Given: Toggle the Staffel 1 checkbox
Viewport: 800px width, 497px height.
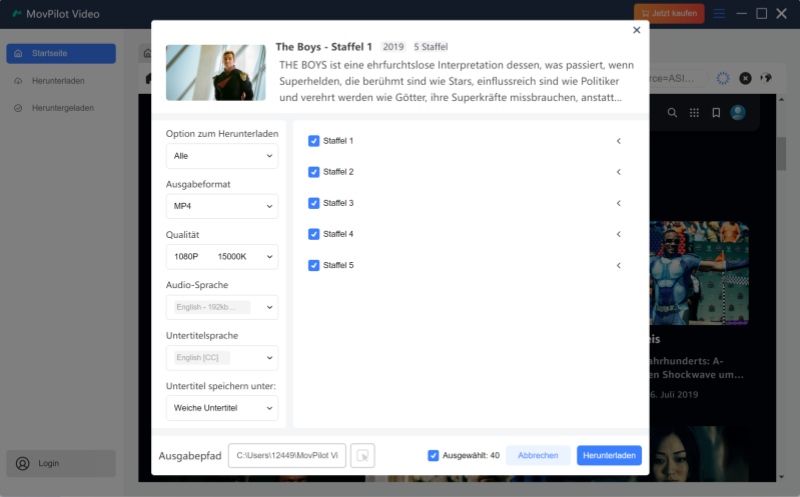Looking at the screenshot, I should (x=314, y=141).
